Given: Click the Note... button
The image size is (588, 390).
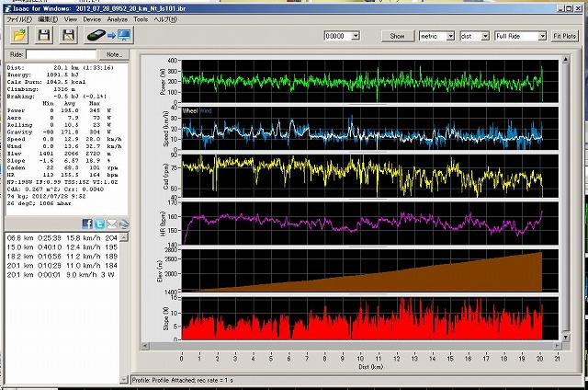Looking at the screenshot, I should point(115,55).
